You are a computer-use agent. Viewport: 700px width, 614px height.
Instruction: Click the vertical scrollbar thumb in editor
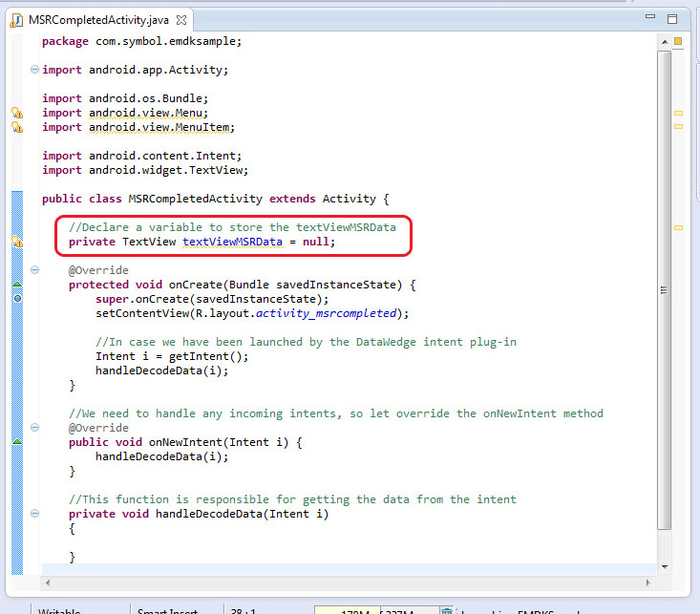(x=664, y=286)
